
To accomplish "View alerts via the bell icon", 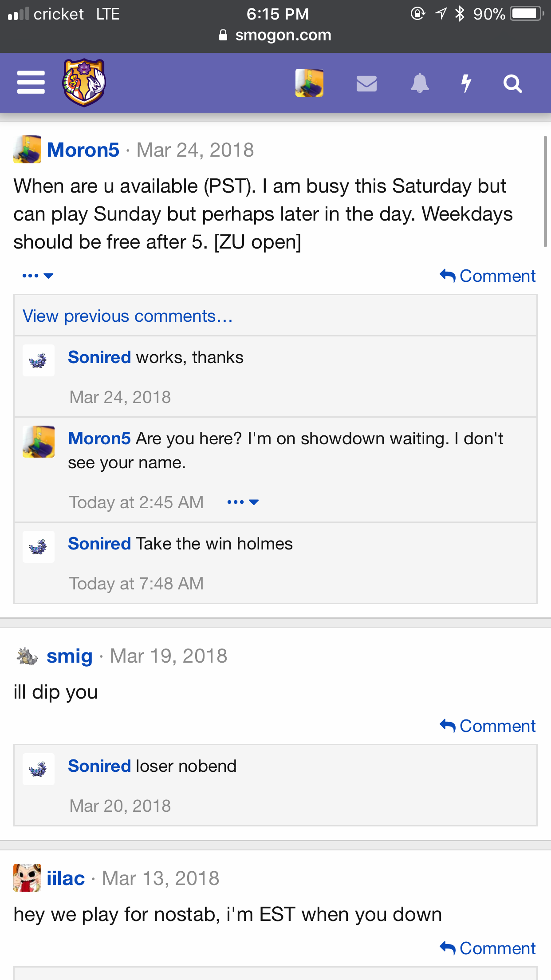I will point(420,83).
